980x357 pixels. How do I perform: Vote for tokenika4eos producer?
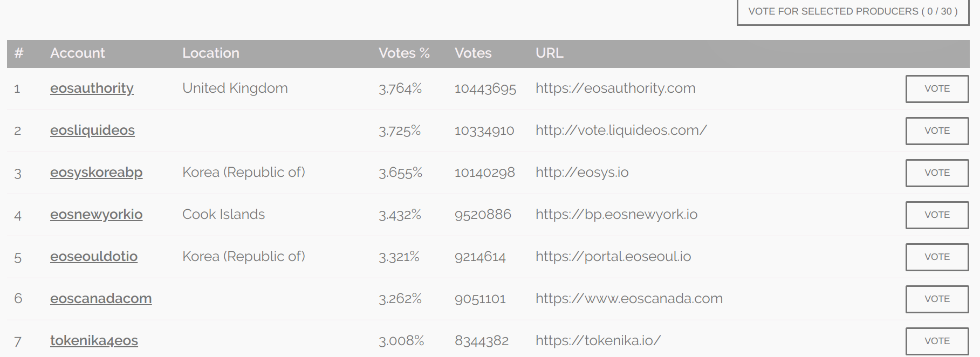(937, 341)
